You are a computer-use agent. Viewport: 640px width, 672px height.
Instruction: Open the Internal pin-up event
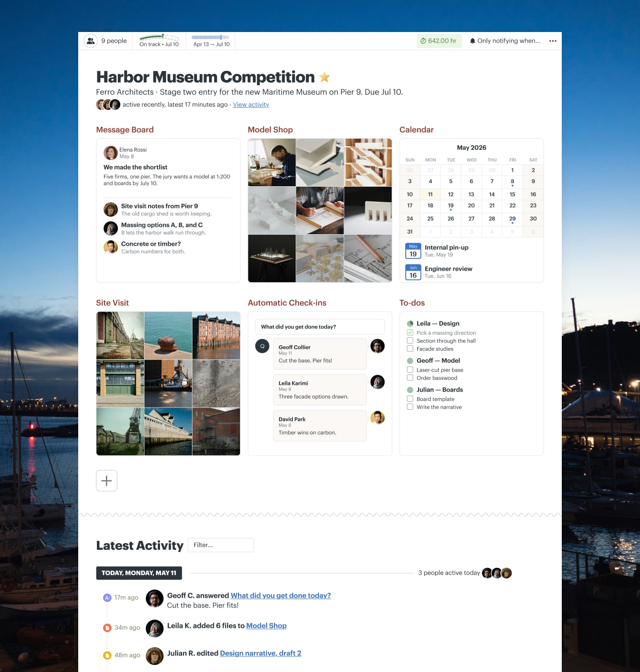[447, 248]
